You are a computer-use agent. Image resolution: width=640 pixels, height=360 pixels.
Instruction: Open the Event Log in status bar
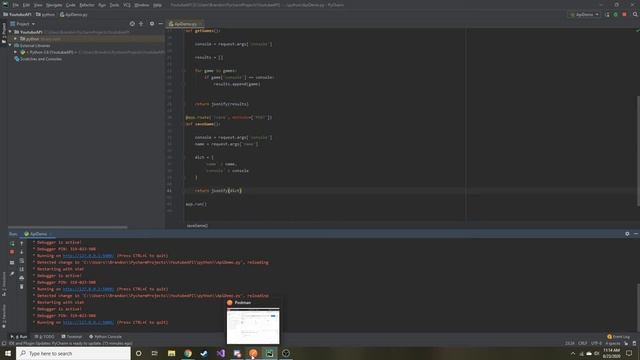(618, 337)
